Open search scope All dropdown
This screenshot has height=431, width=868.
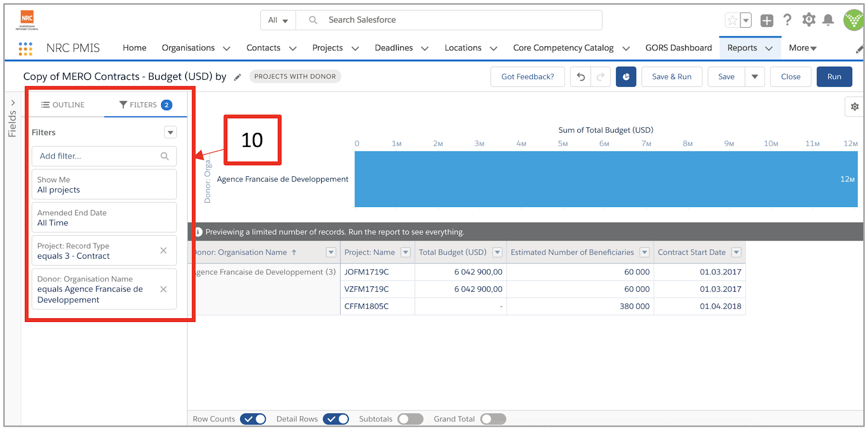point(278,20)
